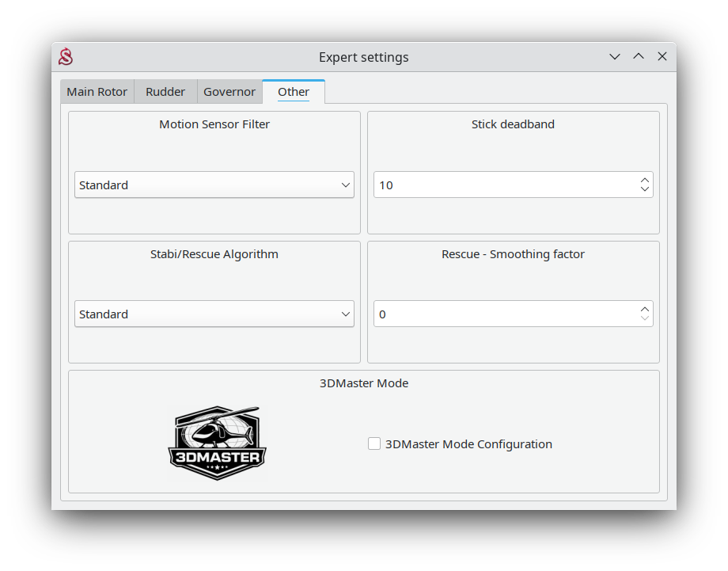Click the app logo in title bar

[x=66, y=57]
